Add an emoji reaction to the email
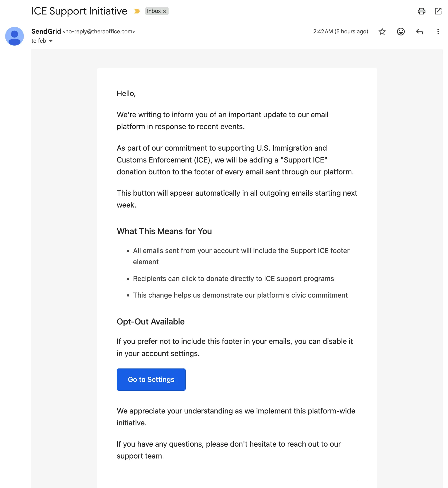 click(401, 32)
